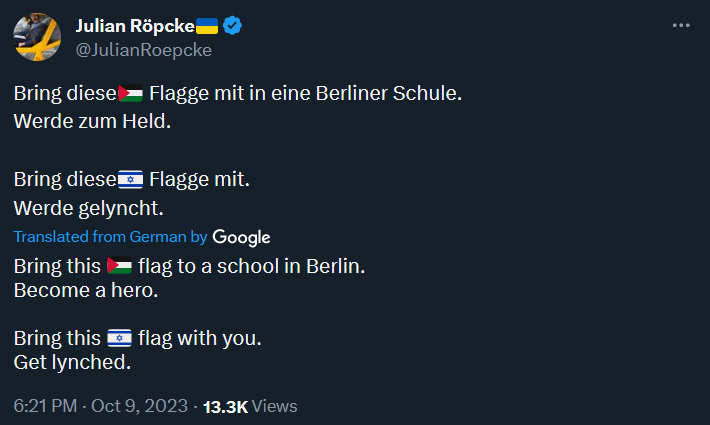
Task: Click the Israeli flag emoji in the German text
Action: pyautogui.click(x=130, y=180)
